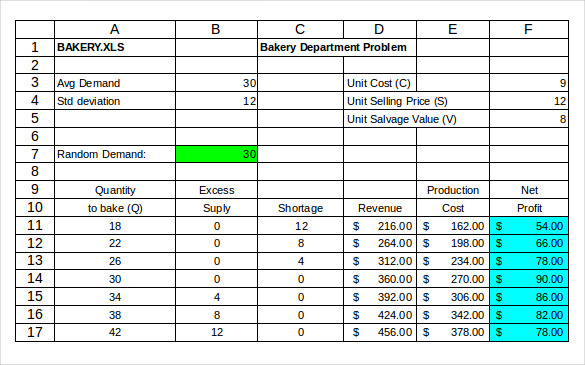The width and height of the screenshot is (585, 365).
Task: Select column F header
Action: 529,29
